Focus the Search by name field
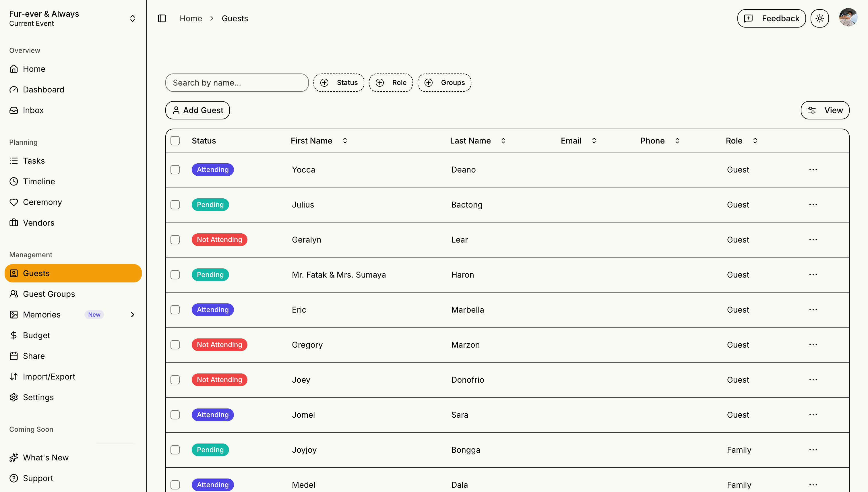The height and width of the screenshot is (492, 868). tap(237, 82)
